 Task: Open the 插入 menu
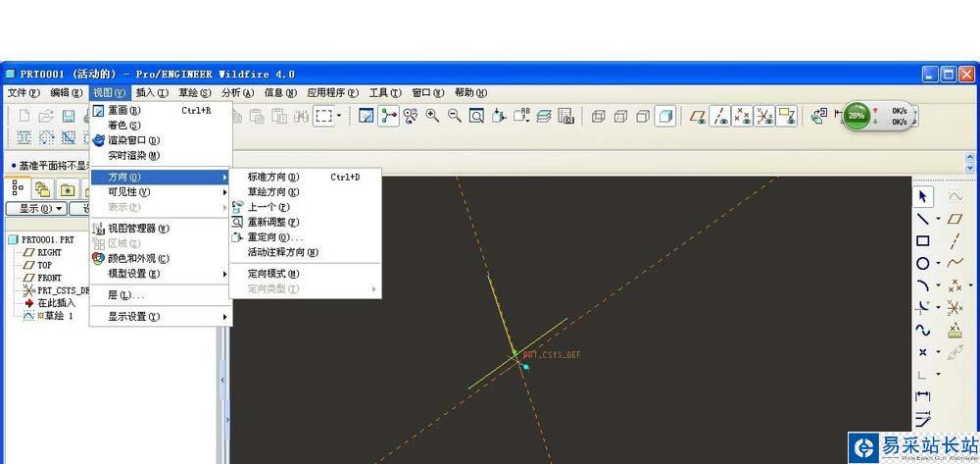pyautogui.click(x=152, y=92)
